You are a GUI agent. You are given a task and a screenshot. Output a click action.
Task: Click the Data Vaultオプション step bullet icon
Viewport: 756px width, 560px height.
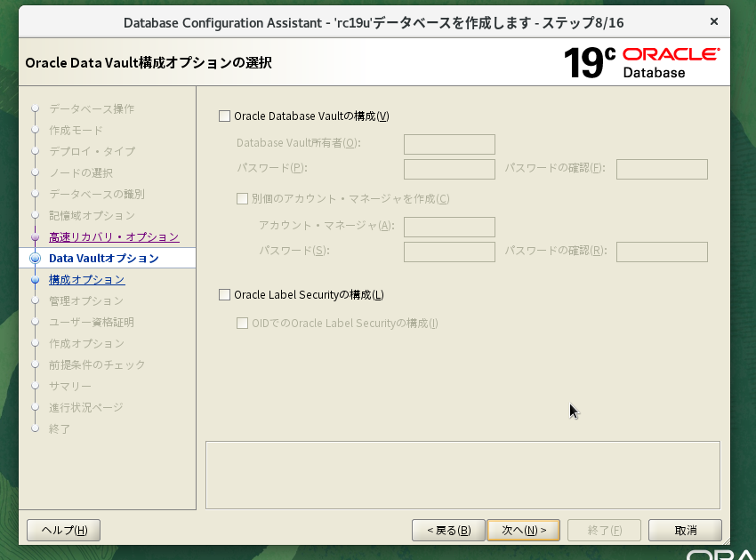[x=36, y=259]
